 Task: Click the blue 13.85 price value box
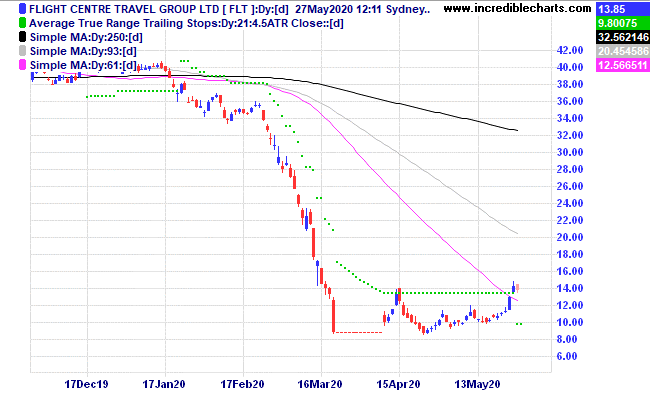pos(623,9)
